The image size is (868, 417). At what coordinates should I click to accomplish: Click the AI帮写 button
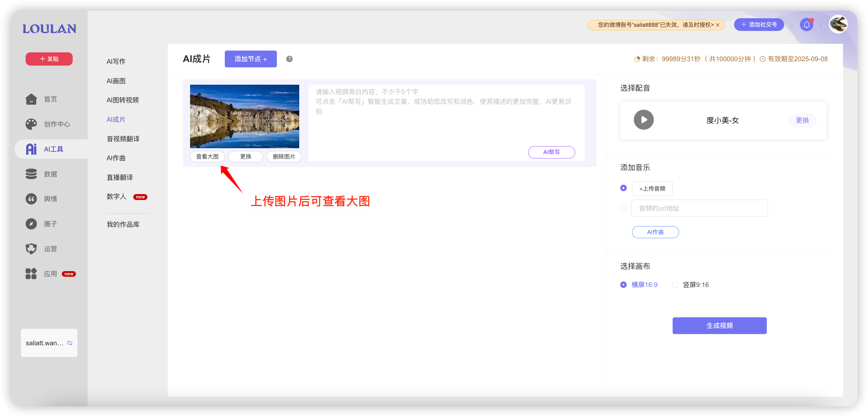coord(552,152)
